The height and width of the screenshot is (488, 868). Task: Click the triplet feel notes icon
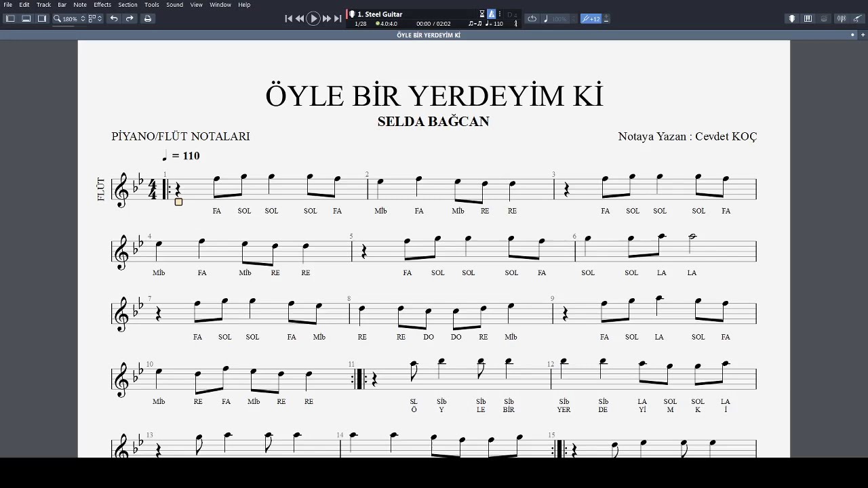(475, 24)
